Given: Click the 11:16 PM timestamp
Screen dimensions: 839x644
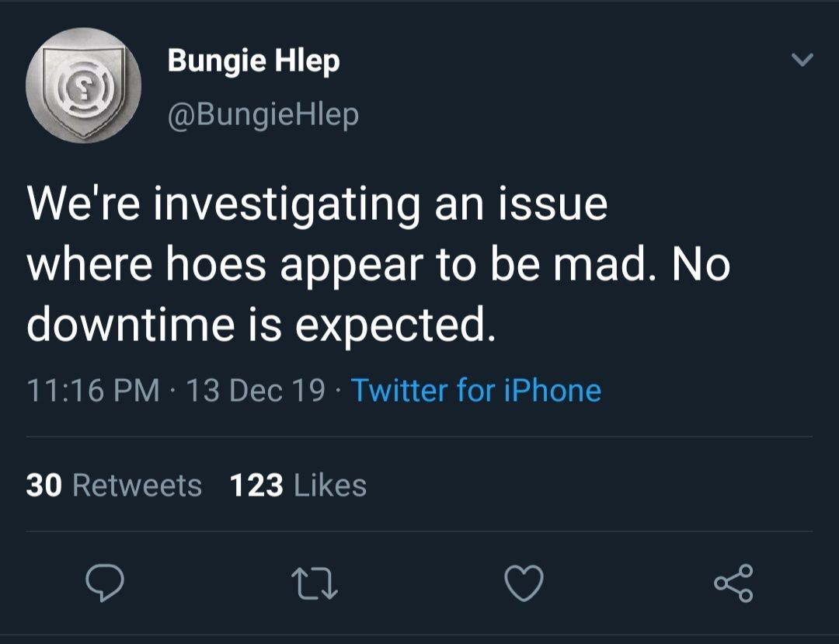Looking at the screenshot, I should click(x=93, y=390).
